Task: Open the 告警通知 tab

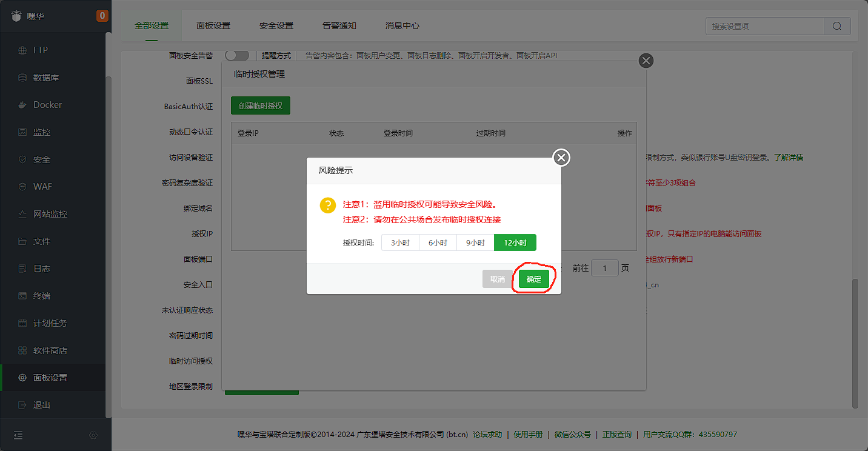Action: click(x=339, y=26)
